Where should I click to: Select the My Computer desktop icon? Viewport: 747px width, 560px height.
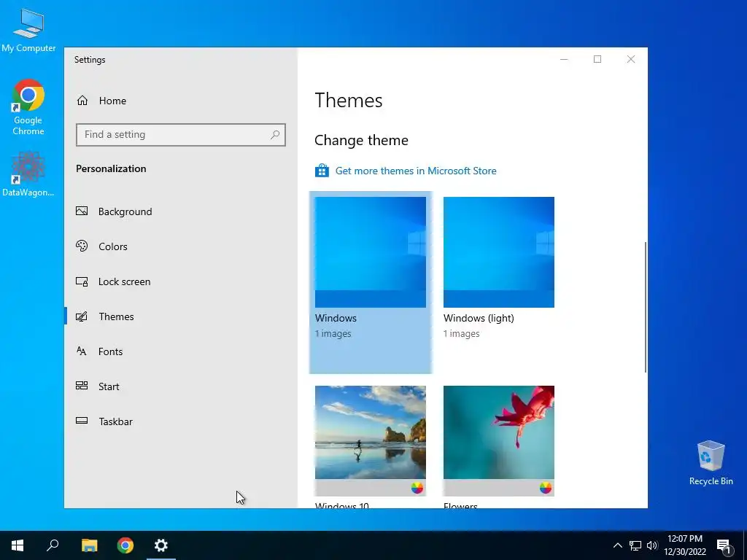(x=28, y=31)
